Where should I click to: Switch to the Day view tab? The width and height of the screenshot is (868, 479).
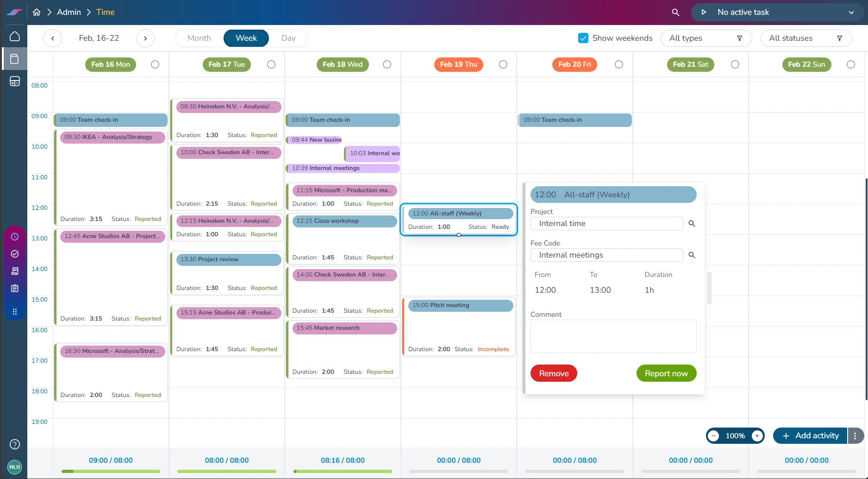288,38
